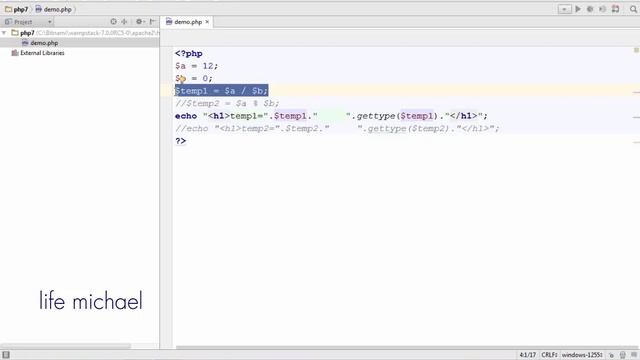
Task: Click the Project panel horizontal scrollbar
Action: 65,346
